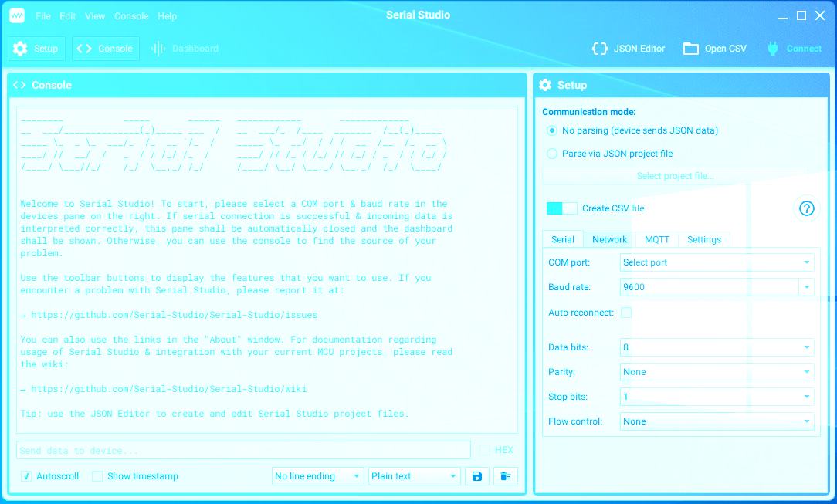Switch to the MQTT tab
This screenshot has width=837, height=504.
click(657, 239)
